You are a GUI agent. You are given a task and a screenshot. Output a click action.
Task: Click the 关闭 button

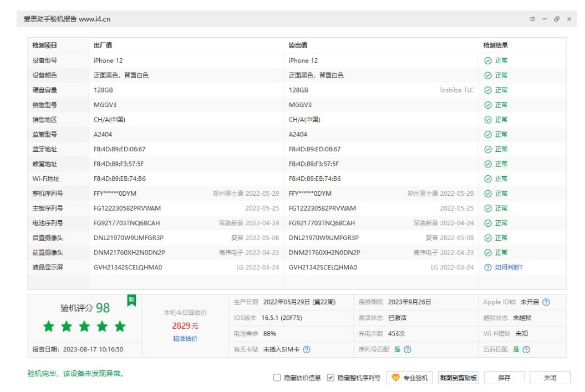coord(550,378)
